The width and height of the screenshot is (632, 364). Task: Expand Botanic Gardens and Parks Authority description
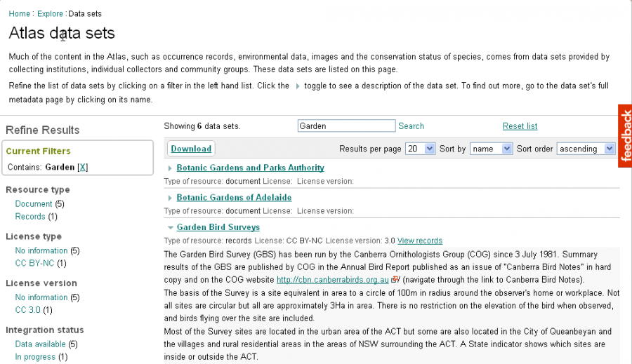(x=170, y=168)
